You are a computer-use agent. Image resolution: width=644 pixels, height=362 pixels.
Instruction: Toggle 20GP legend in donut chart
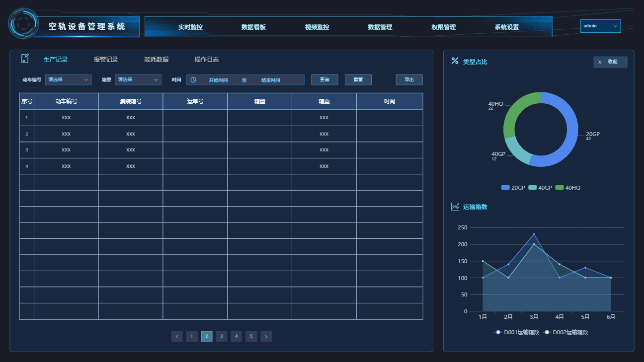point(513,188)
